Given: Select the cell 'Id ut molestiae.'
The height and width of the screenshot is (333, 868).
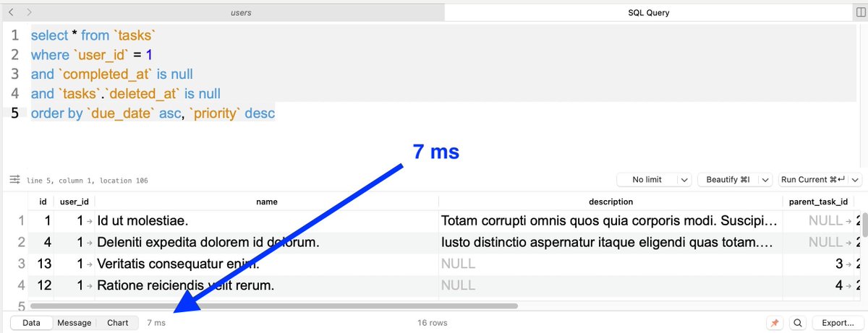Looking at the screenshot, I should coord(267,220).
